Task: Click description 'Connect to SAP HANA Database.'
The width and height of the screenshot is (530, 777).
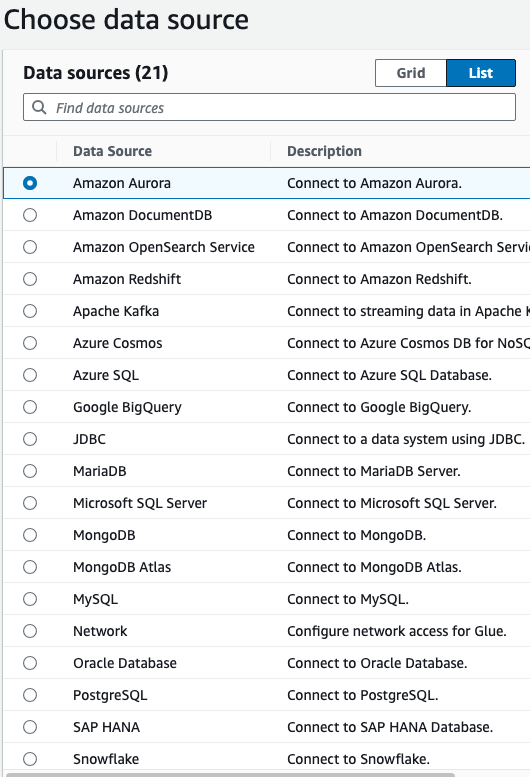Action: click(x=390, y=727)
